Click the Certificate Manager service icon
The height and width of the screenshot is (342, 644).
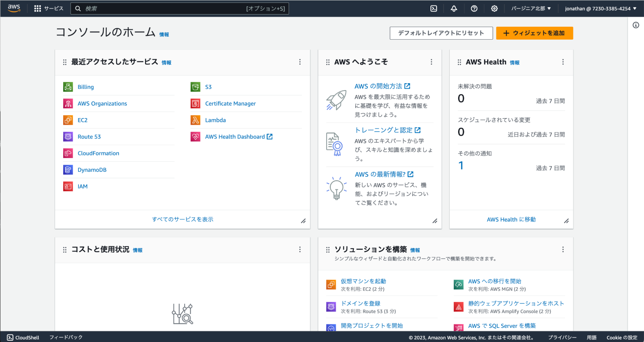(195, 104)
